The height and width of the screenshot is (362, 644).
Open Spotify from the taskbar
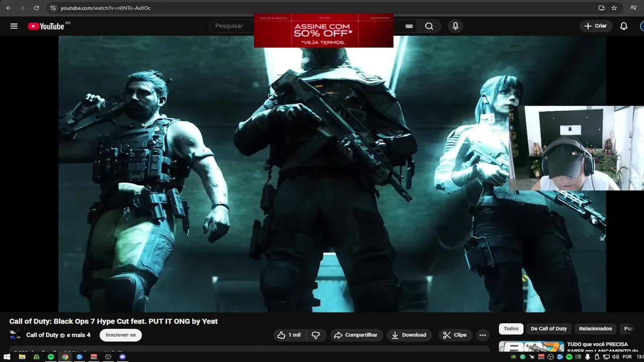click(51, 357)
